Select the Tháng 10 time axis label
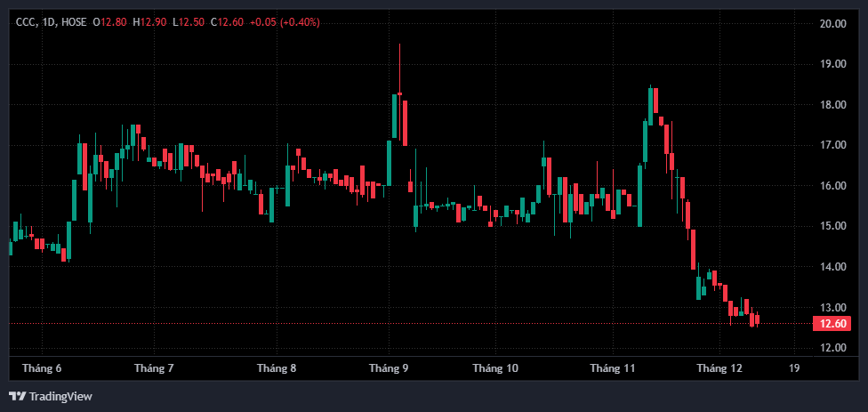Screen dimensions: 868x412 coord(495,368)
